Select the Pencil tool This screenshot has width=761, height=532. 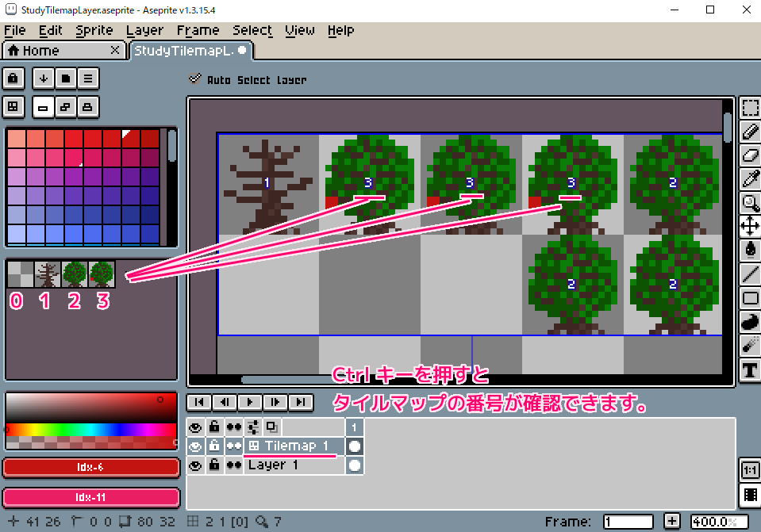[x=750, y=131]
